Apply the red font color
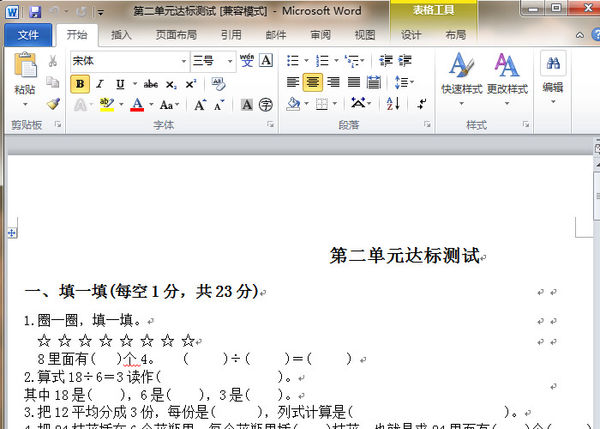Image resolution: width=600 pixels, height=429 pixels. pyautogui.click(x=137, y=104)
